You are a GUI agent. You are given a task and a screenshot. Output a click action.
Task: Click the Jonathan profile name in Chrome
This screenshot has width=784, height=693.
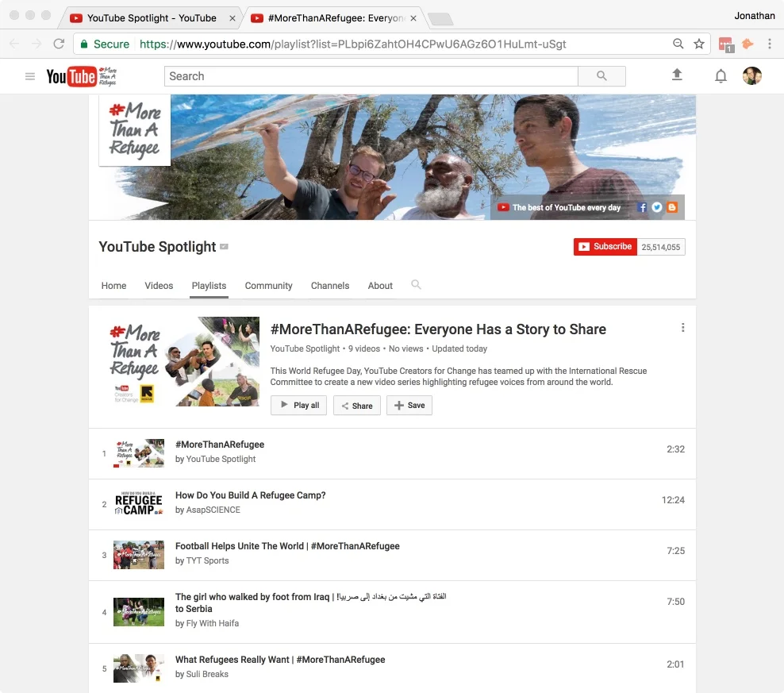tap(755, 16)
